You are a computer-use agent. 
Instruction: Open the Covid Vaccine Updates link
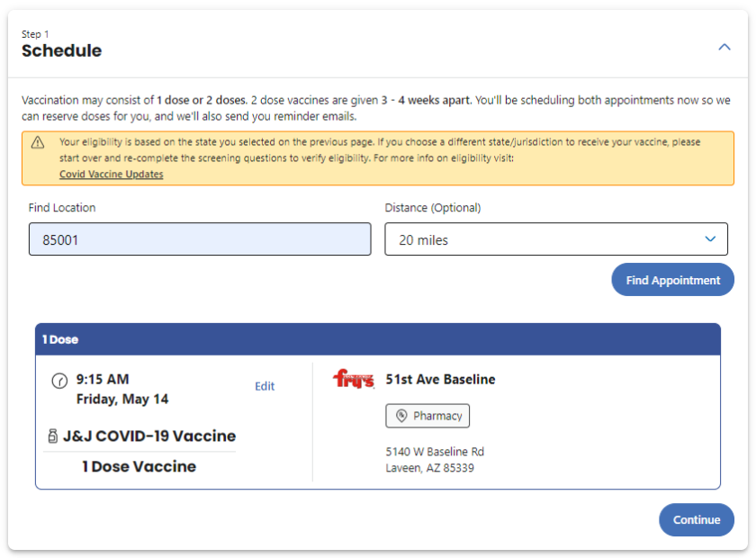click(x=112, y=175)
